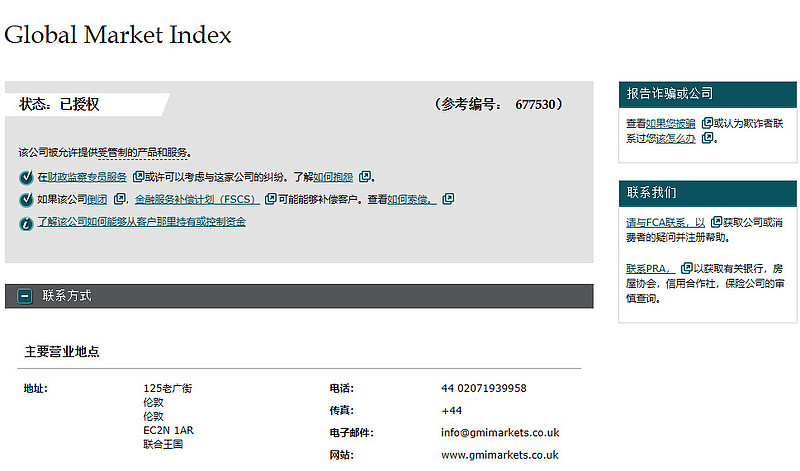Open 请与FCA联系 link
Image resolution: width=800 pixels, height=471 pixels.
pyautogui.click(x=665, y=222)
